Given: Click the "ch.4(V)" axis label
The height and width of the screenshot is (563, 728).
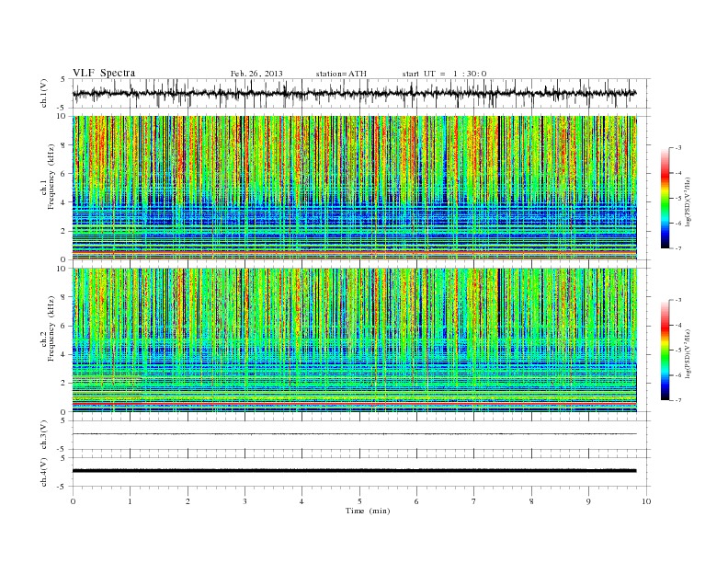Looking at the screenshot, I should pyautogui.click(x=44, y=472).
